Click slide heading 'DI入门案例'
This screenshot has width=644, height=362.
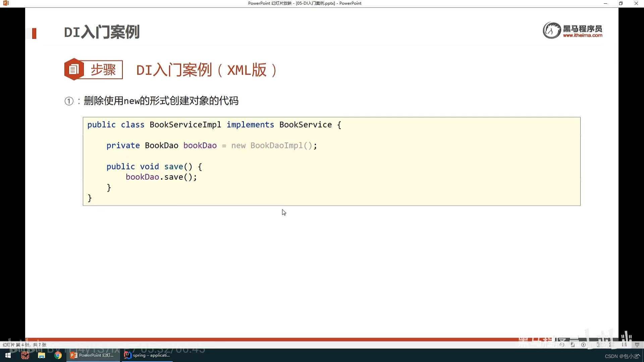102,32
